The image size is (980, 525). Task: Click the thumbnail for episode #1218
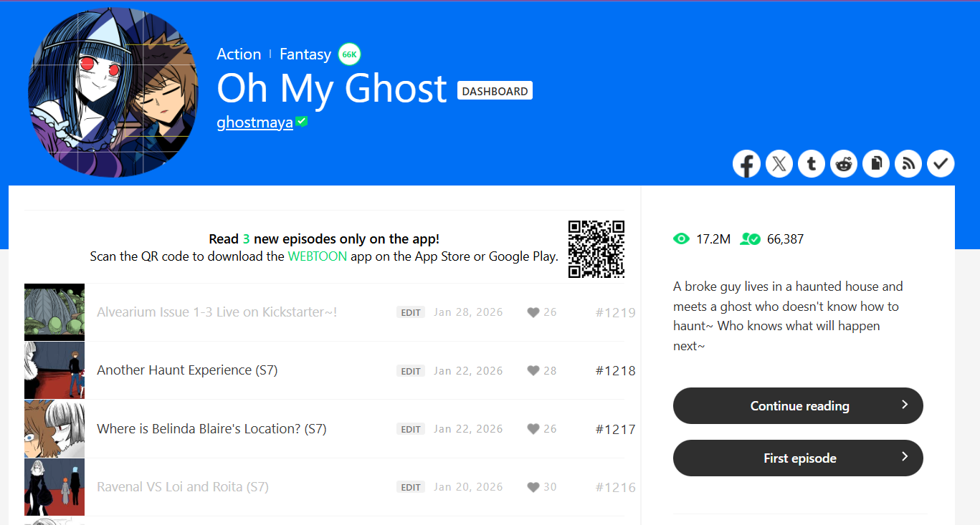[x=54, y=370]
